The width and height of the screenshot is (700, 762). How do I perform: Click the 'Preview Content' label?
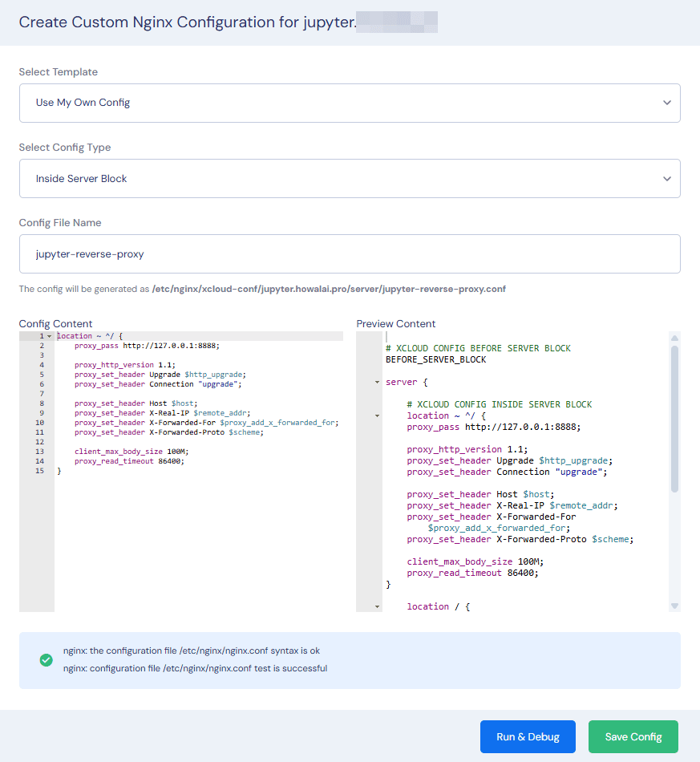point(396,324)
